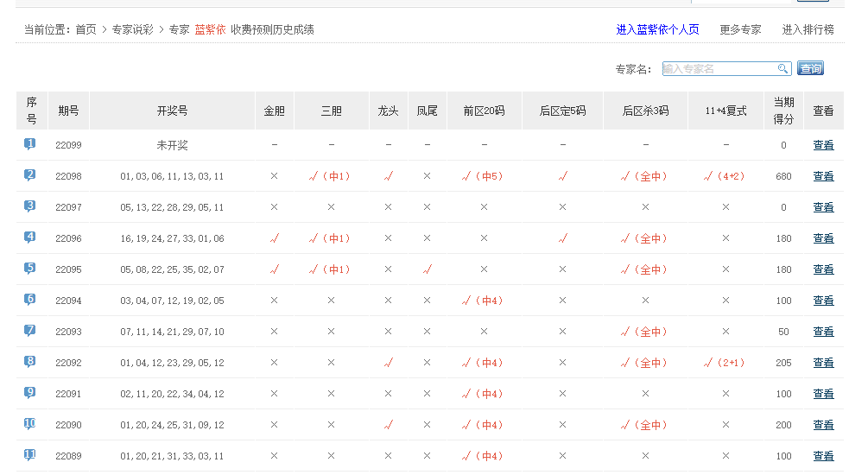The width and height of the screenshot is (868, 475).
Task: Click the 查询 search button
Action: click(x=810, y=69)
